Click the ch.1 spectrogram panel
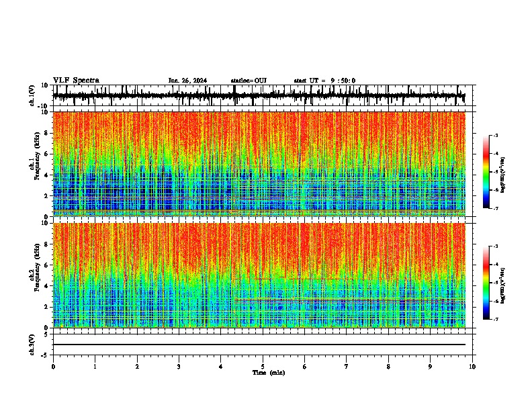The width and height of the screenshot is (532, 411). click(x=259, y=164)
